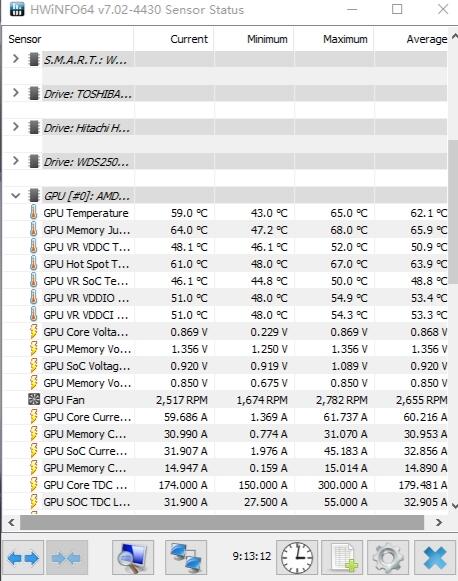458x581 pixels.
Task: Open the sensor search magnifier tool
Action: pyautogui.click(x=133, y=558)
